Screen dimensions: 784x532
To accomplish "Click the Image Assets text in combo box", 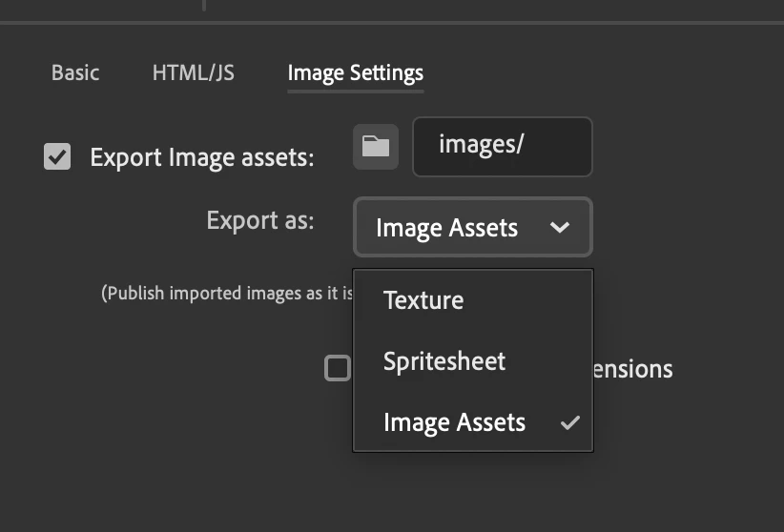I will (x=446, y=229).
